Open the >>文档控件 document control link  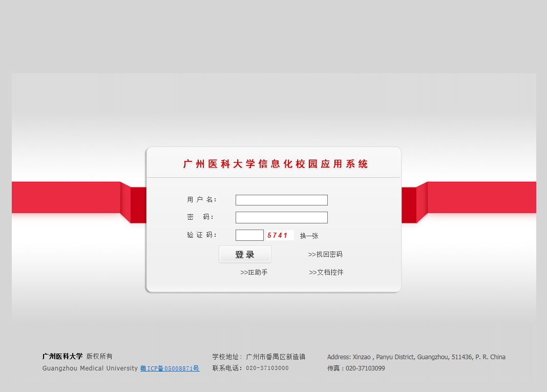(x=326, y=272)
